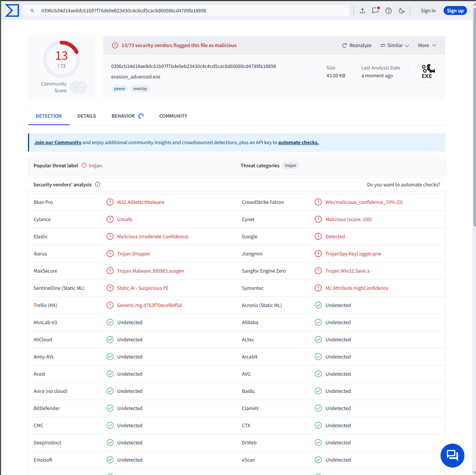Open the notifications comment icon

pos(375,10)
